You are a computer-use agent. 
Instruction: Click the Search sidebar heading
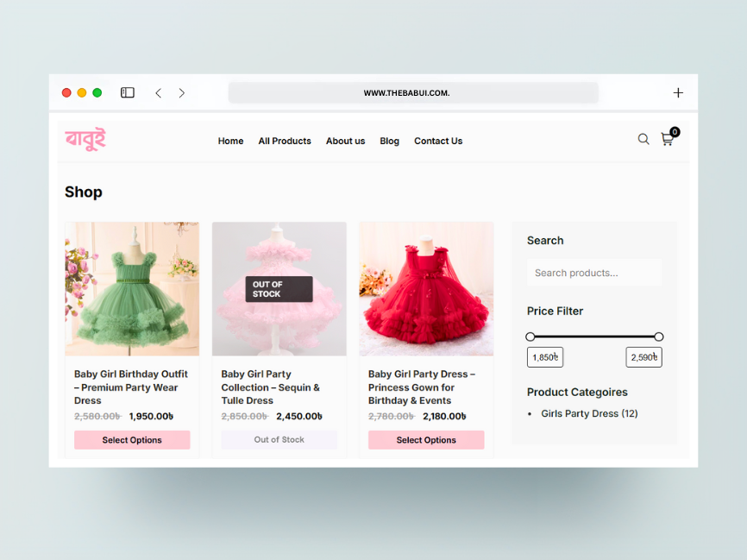click(x=545, y=240)
